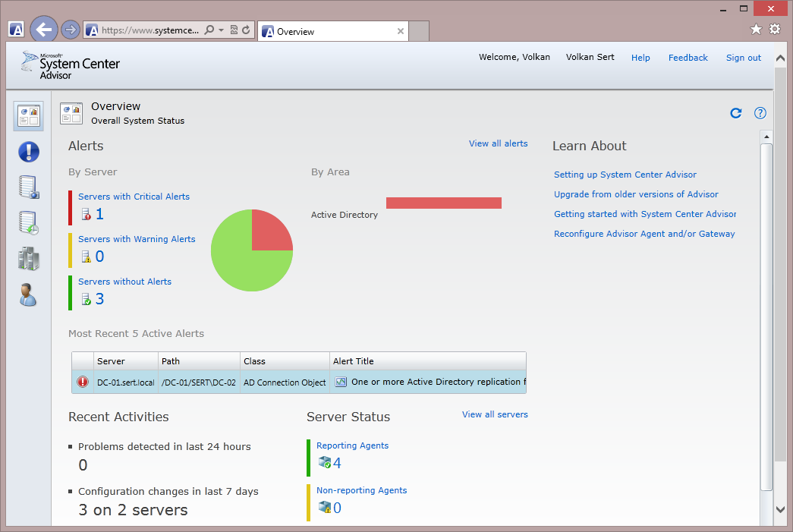The width and height of the screenshot is (793, 532).
Task: Open Setting up System Center Advisor link
Action: 625,175
